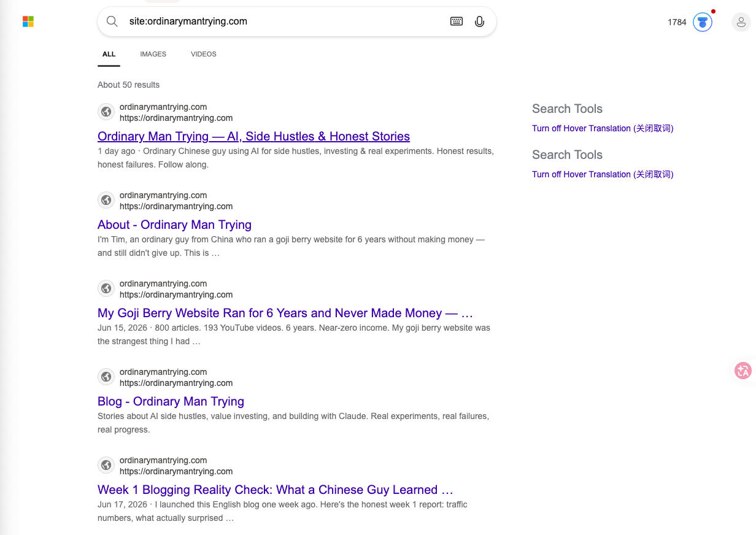
Task: Click first 'Turn off Hover Translation' link
Action: (603, 128)
